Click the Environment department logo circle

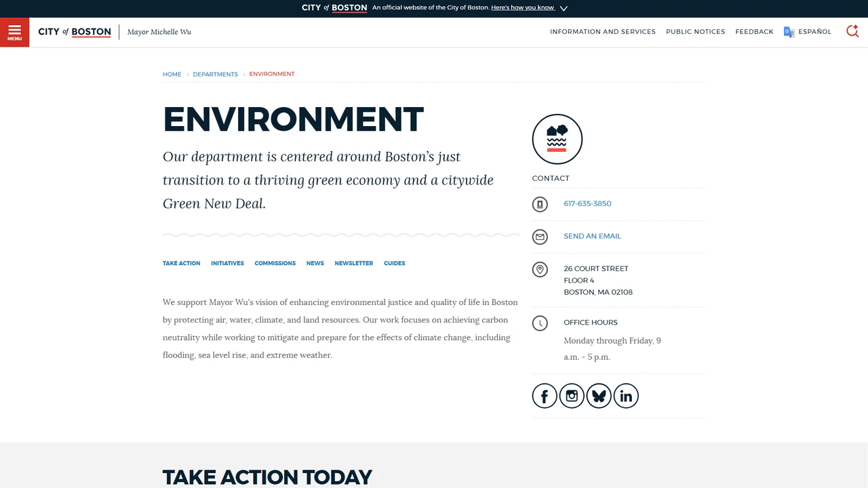(x=557, y=139)
